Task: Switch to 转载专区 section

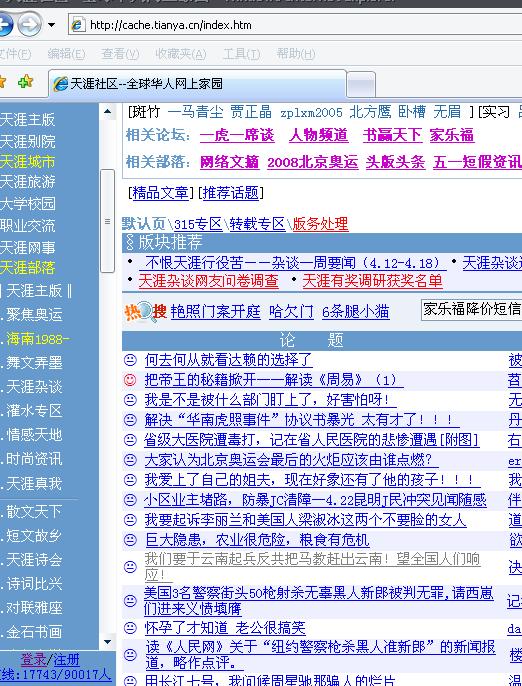Action: coord(257,224)
